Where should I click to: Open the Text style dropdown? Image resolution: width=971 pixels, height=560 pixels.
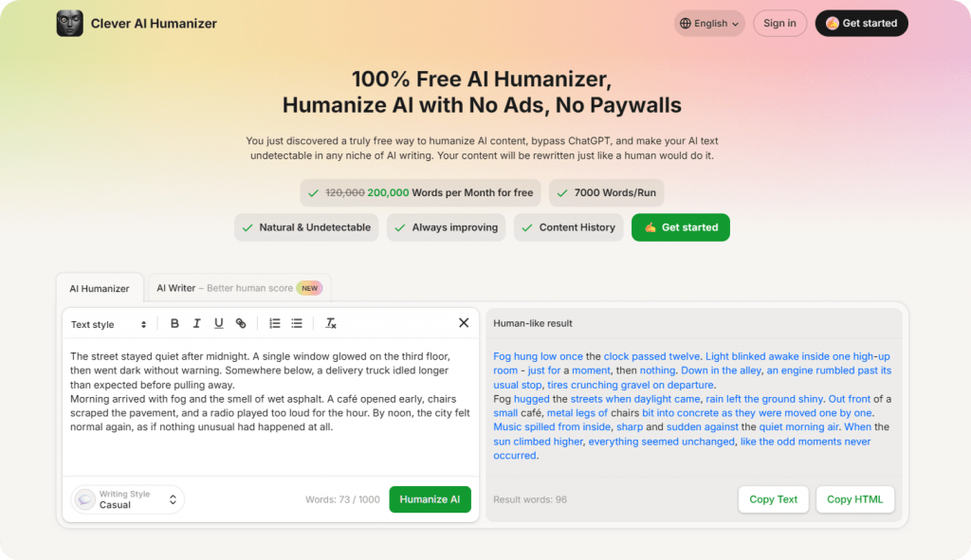[108, 324]
